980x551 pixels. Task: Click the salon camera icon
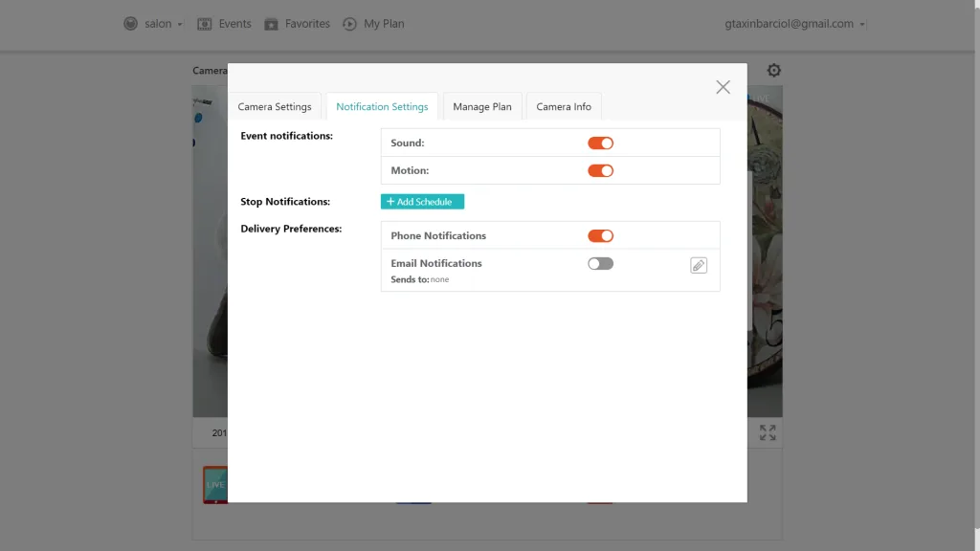point(130,24)
